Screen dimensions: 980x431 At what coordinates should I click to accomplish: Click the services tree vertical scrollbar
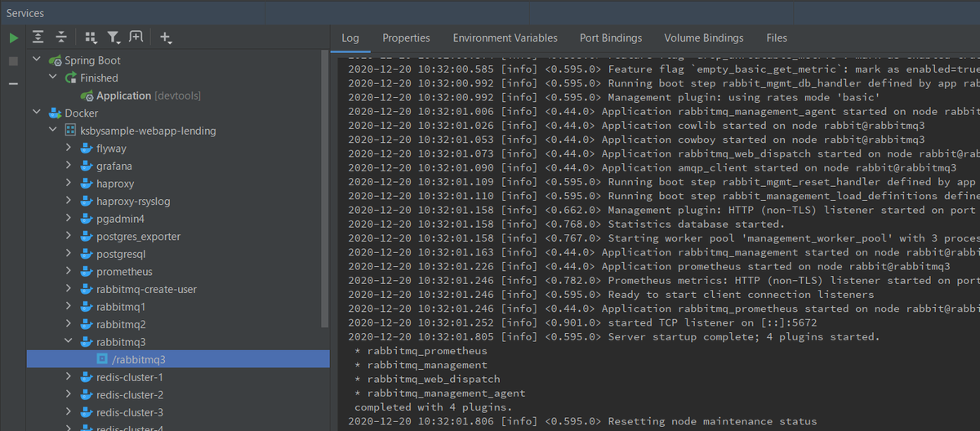tap(326, 188)
